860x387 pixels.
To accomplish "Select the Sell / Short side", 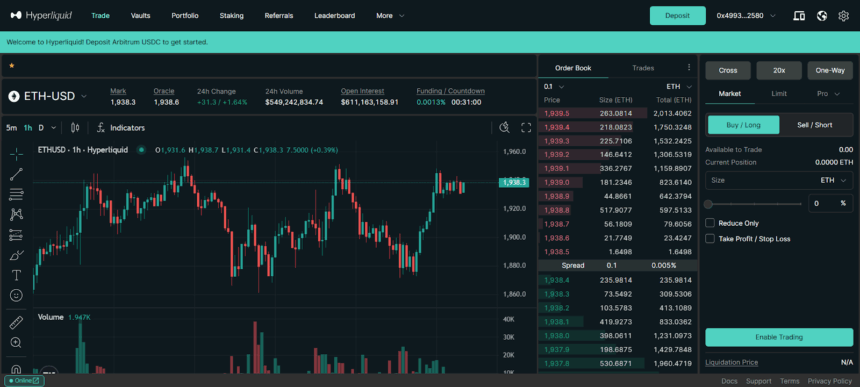I will [x=814, y=125].
